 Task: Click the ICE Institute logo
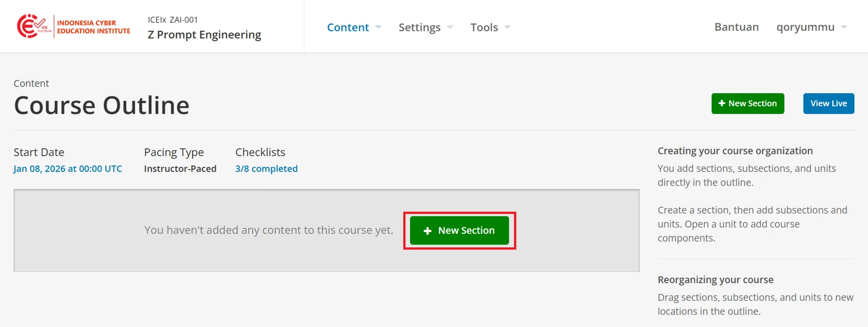tap(73, 26)
